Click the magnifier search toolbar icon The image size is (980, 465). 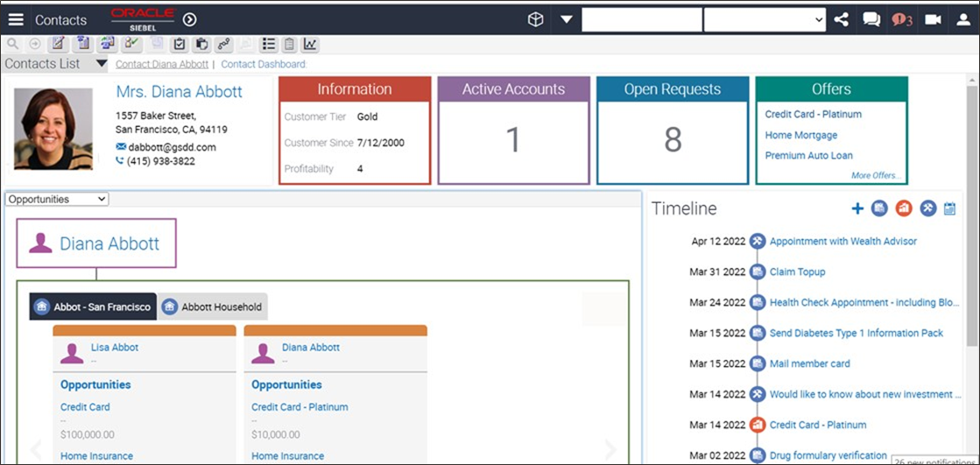click(12, 44)
